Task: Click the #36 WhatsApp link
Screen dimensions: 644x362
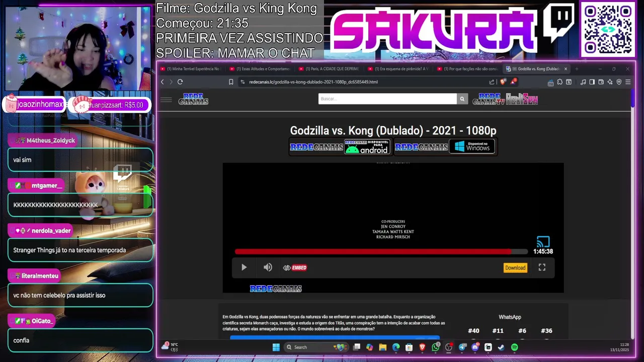Action: click(546, 331)
